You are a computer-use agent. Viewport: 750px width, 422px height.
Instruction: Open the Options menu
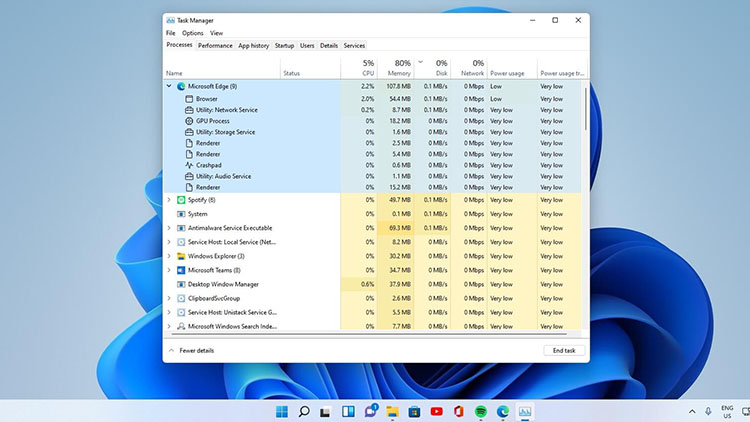(193, 33)
